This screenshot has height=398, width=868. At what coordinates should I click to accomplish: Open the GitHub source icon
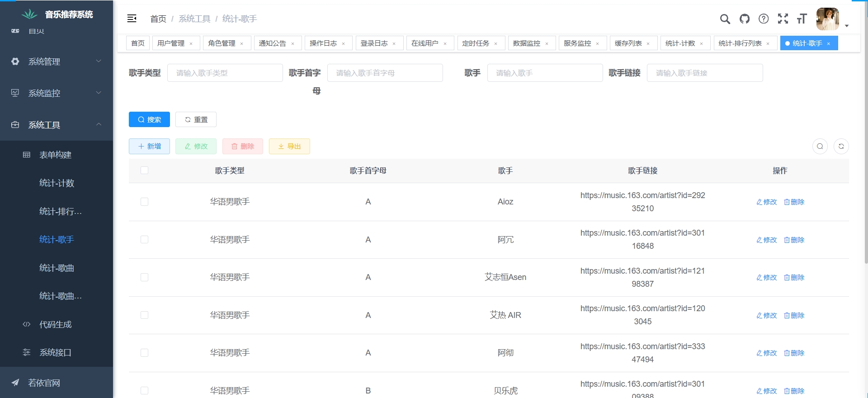(744, 19)
